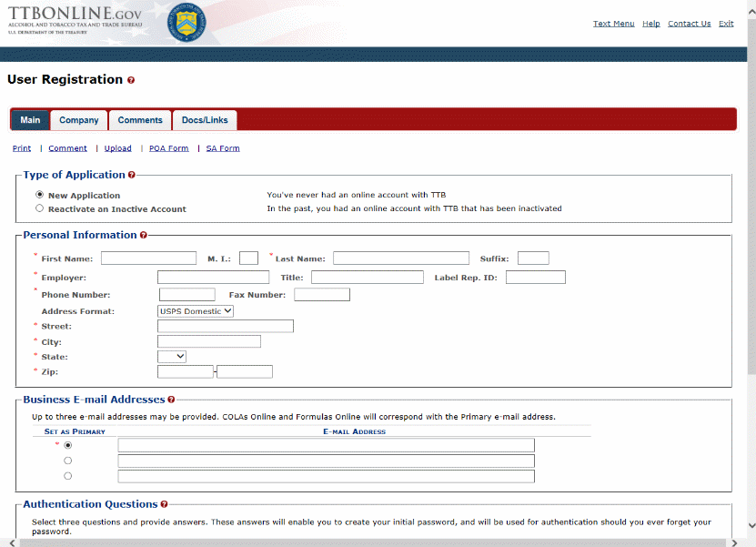Open the Docs/Links tab
The width and height of the screenshot is (756, 547).
(205, 120)
